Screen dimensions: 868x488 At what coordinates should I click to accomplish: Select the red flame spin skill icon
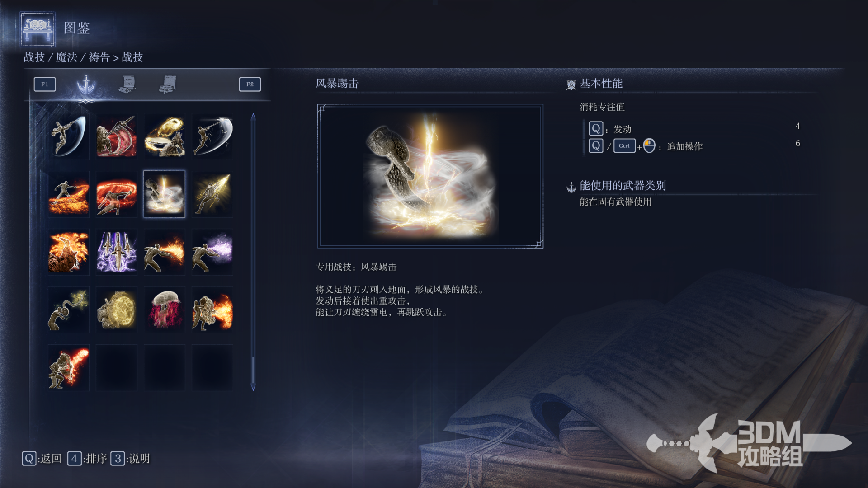tap(117, 194)
